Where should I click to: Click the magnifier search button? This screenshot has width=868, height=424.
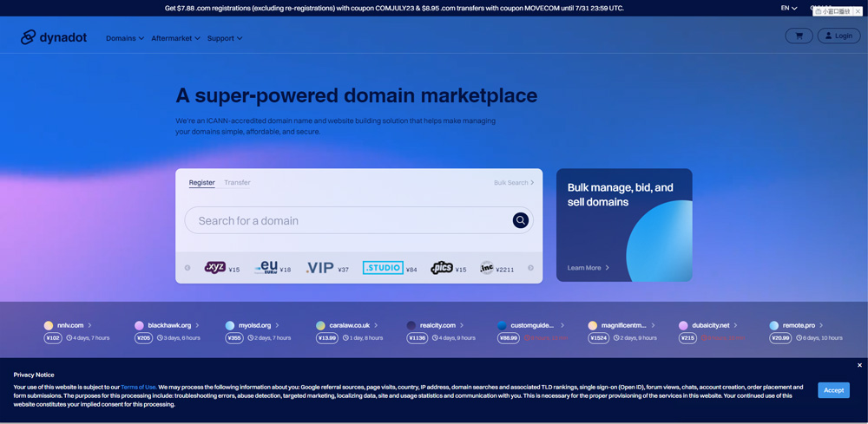(520, 220)
